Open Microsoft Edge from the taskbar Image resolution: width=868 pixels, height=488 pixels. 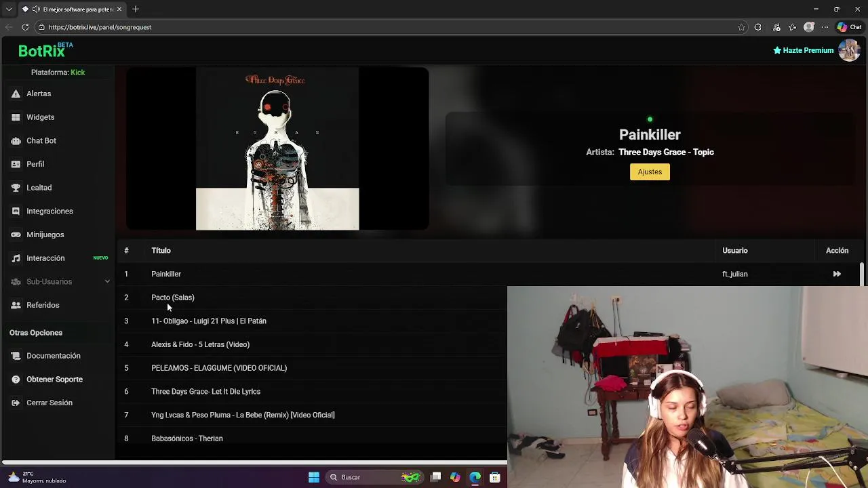tap(475, 477)
